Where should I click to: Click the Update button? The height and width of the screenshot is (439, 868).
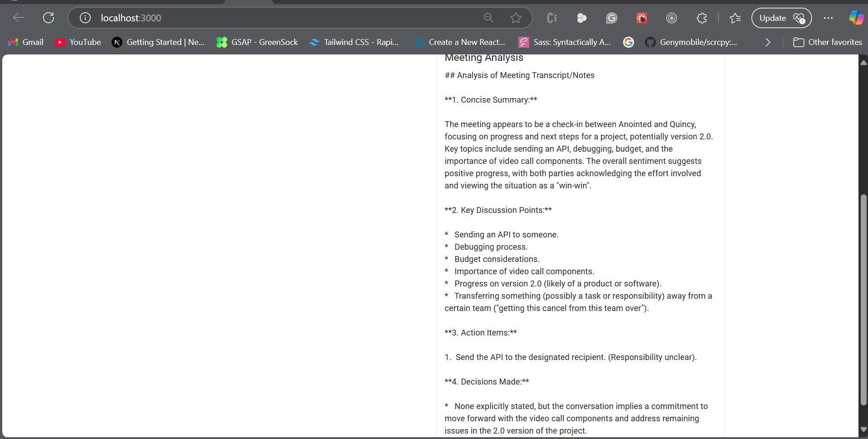pos(781,18)
